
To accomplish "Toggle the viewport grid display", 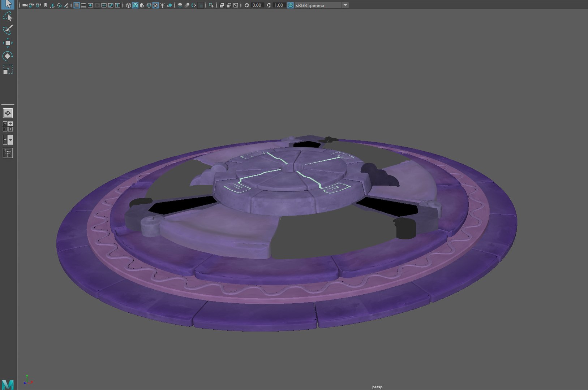I will (x=77, y=5).
